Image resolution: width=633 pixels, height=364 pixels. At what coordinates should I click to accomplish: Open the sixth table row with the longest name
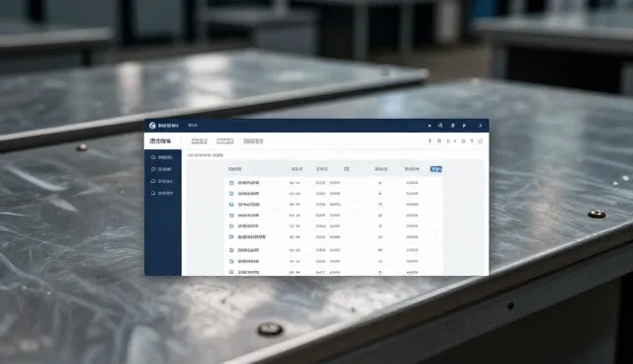(333, 236)
